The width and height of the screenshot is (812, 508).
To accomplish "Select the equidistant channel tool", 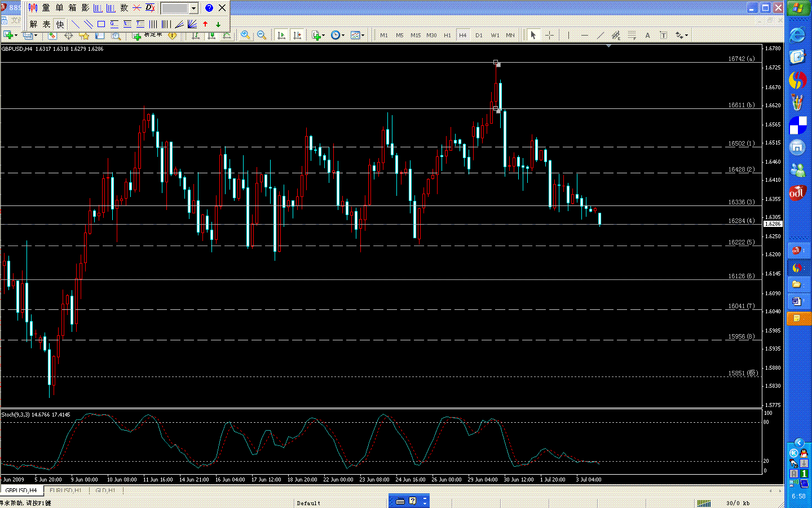I will click(x=616, y=35).
